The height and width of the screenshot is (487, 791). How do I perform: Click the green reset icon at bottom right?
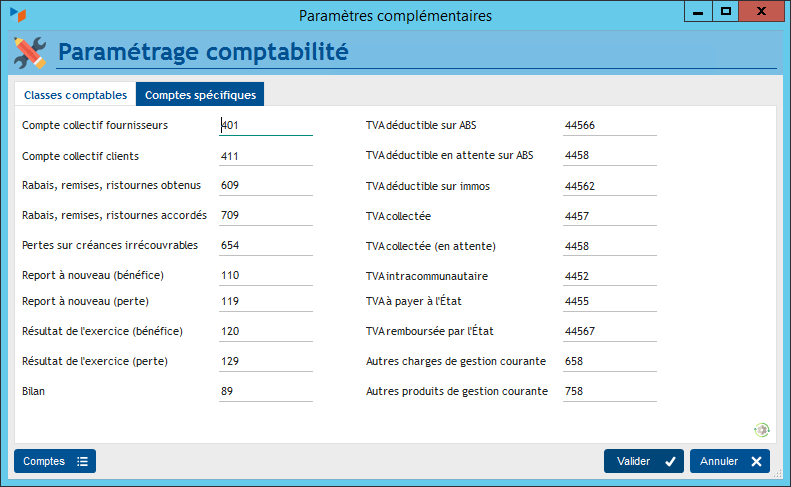tap(762, 429)
